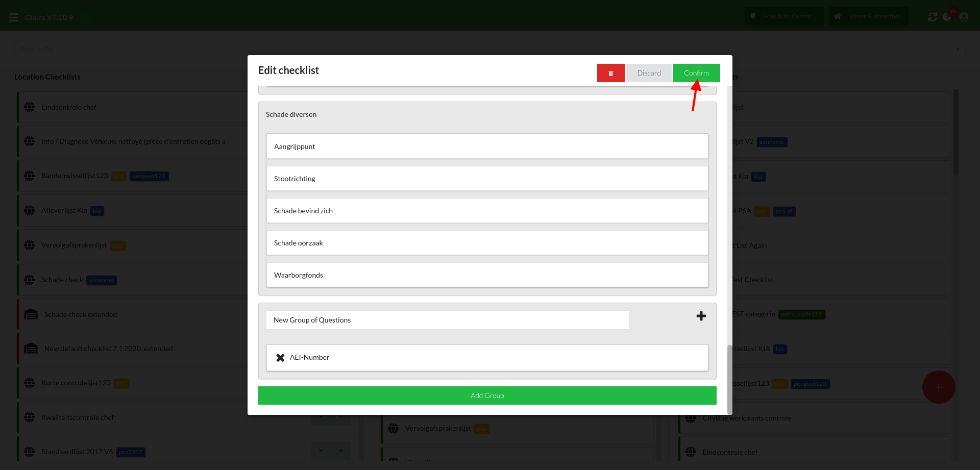Viewport: 980px width, 470px height.
Task: Click the red floating add button
Action: pos(938,387)
